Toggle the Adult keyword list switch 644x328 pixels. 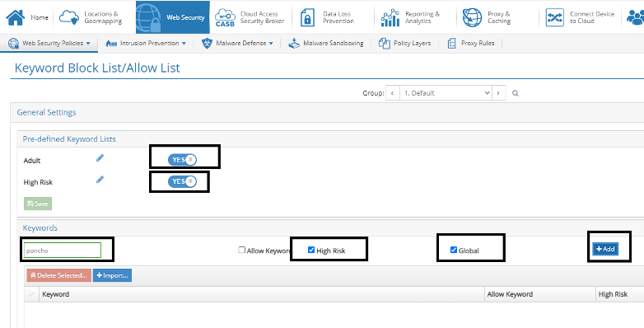click(x=182, y=160)
